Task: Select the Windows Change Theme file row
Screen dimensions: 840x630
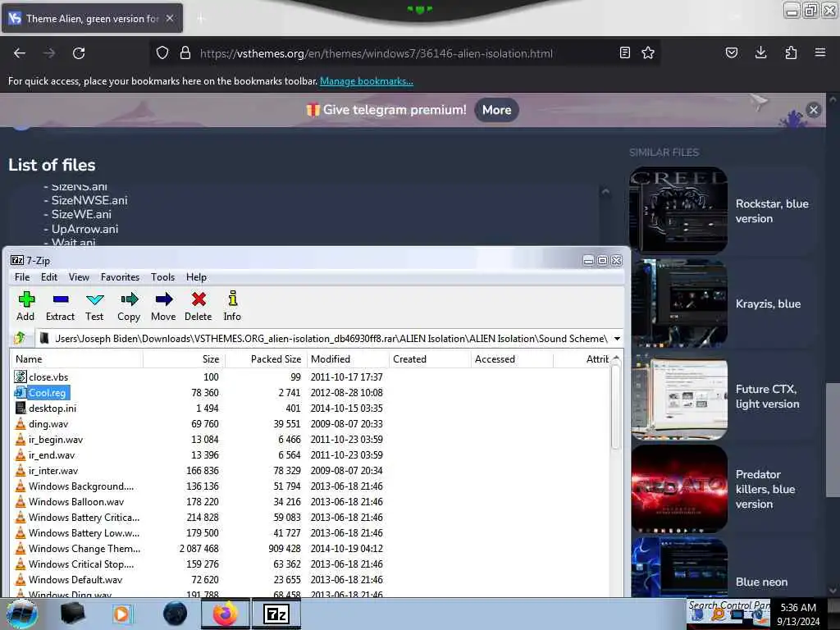Action: click(84, 548)
